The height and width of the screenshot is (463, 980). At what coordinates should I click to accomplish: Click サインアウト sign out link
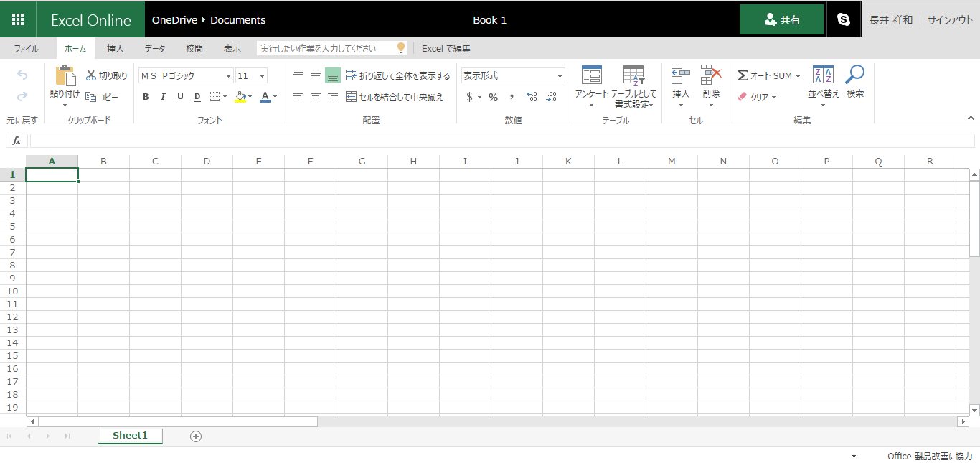point(950,20)
